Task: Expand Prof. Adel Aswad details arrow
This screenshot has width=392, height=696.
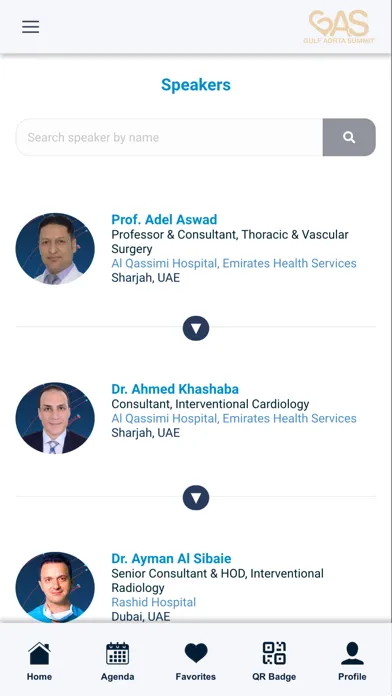Action: coord(196,328)
